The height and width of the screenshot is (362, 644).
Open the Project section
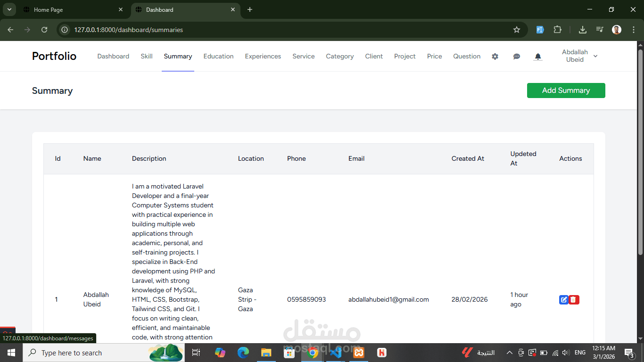click(x=405, y=56)
